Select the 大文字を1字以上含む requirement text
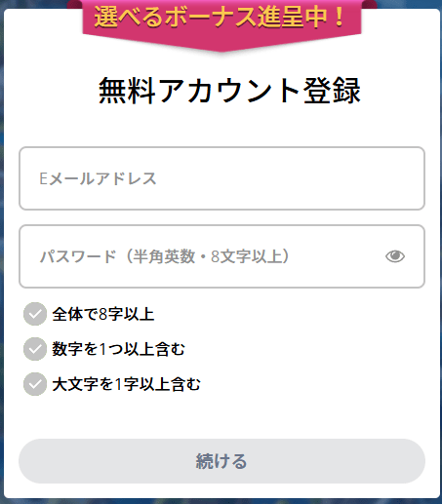The width and height of the screenshot is (442, 504). [127, 384]
